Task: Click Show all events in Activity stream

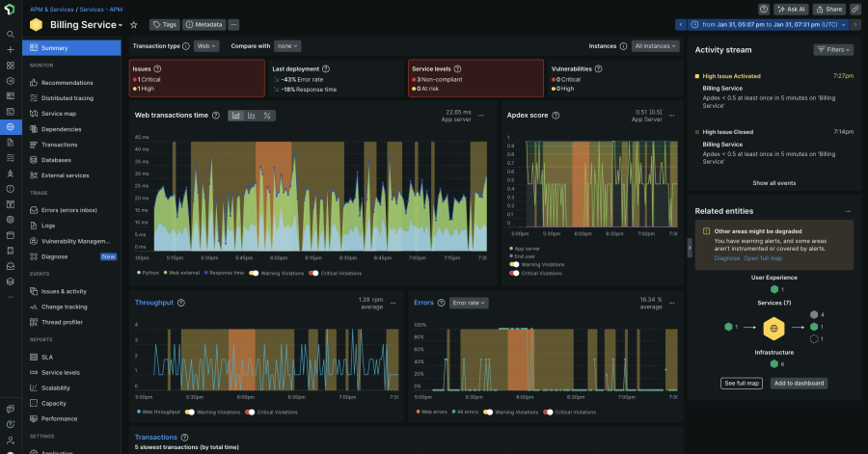Action: click(x=773, y=182)
